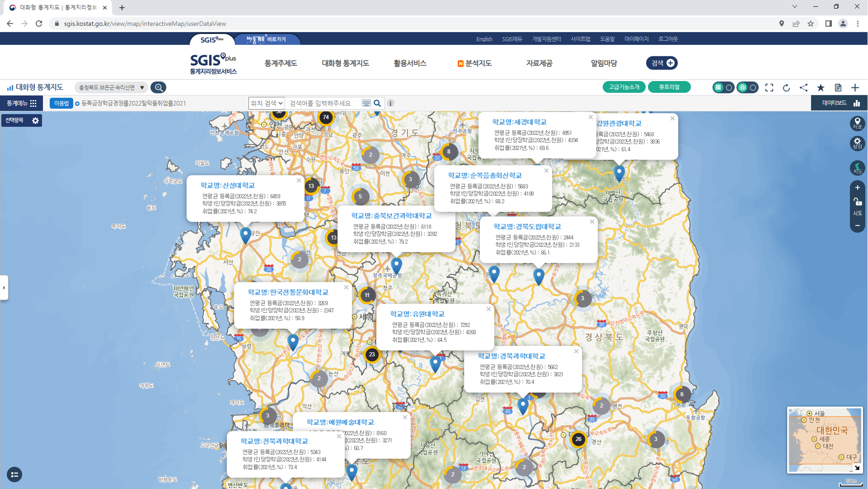The height and width of the screenshot is (489, 868).
Task: Click the 고급기능소개 button
Action: (624, 87)
